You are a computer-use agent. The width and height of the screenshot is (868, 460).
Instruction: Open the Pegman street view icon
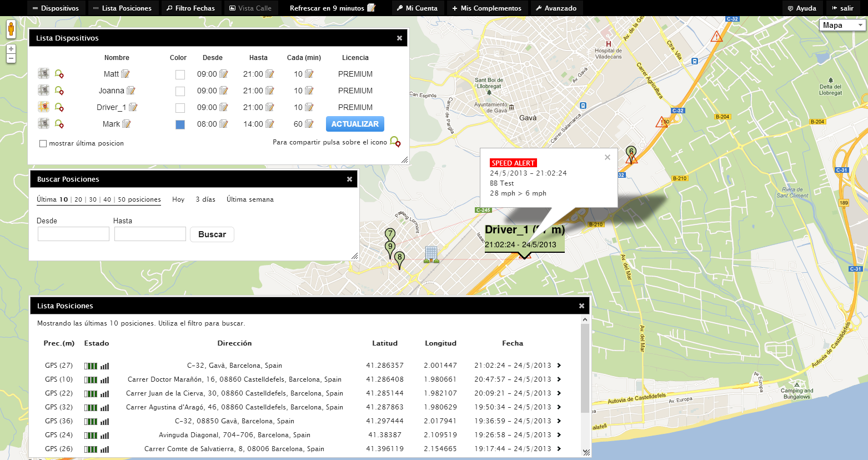11,29
